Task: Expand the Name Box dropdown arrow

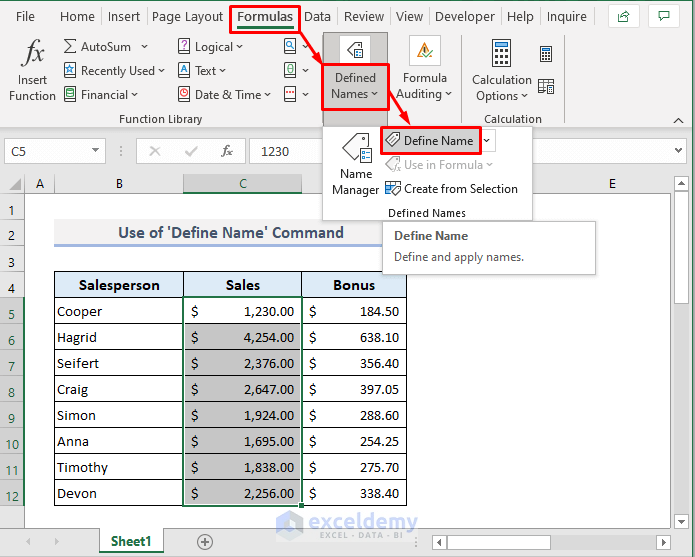Action: coord(95,150)
